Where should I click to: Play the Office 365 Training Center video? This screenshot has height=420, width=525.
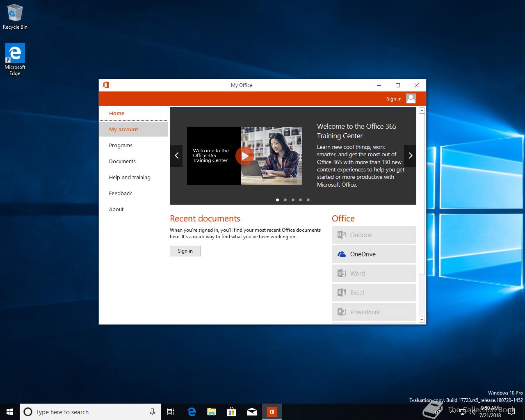(244, 156)
